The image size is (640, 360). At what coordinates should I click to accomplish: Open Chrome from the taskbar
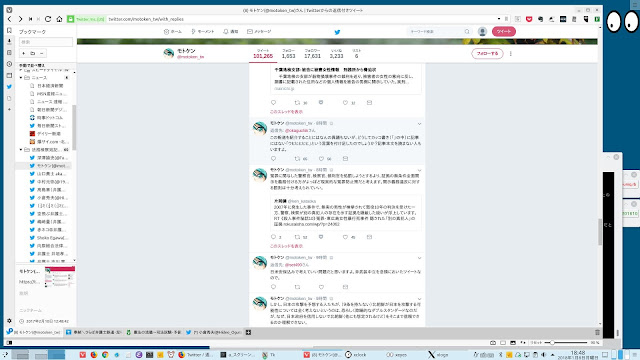[105, 355]
